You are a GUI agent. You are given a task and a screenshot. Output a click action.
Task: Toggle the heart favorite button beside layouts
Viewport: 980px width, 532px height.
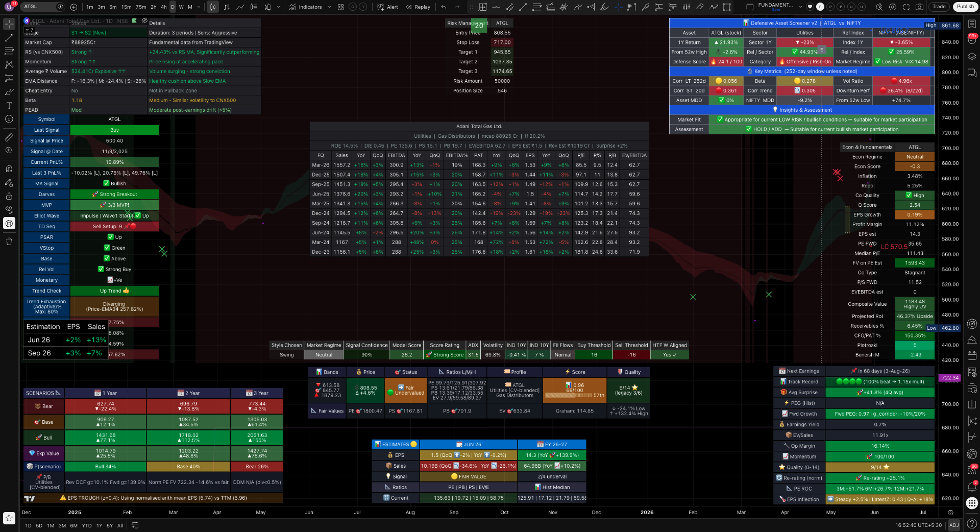tap(810, 7)
